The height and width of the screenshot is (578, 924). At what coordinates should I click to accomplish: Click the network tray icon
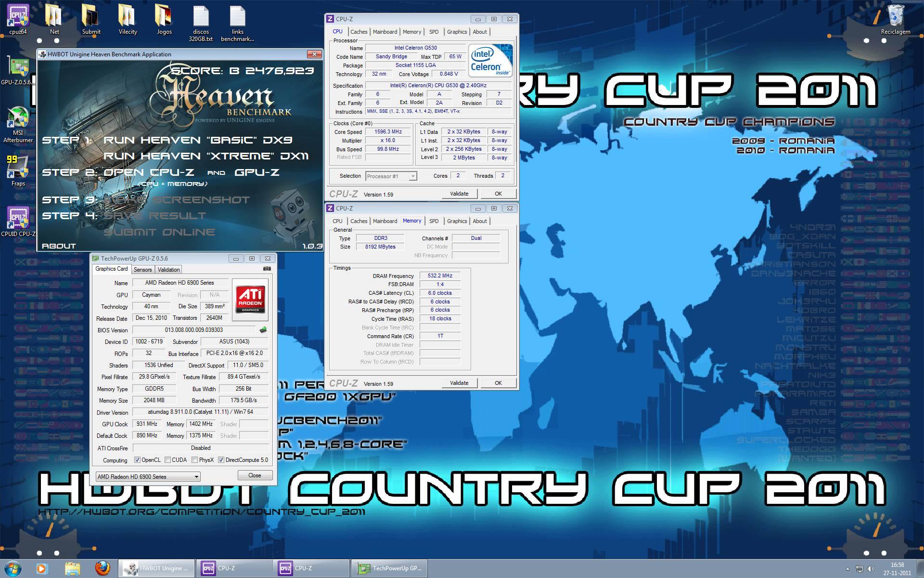point(860,569)
